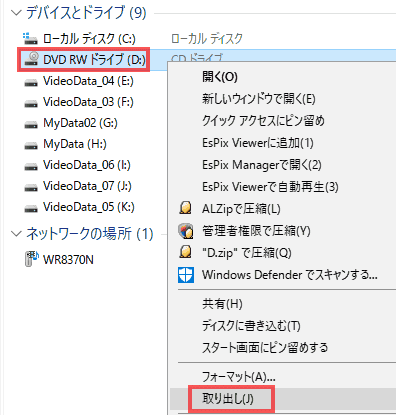Click the ネットワークの場所 (1) header text
Image resolution: width=396 pixels, height=415 pixels.
point(90,234)
